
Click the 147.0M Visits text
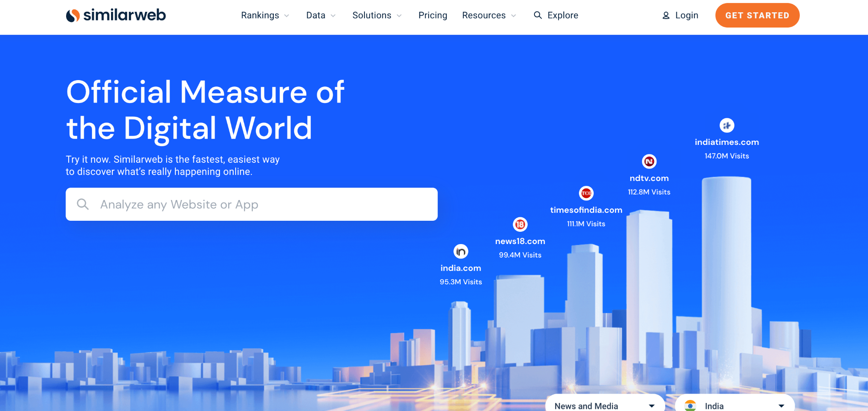click(x=727, y=156)
